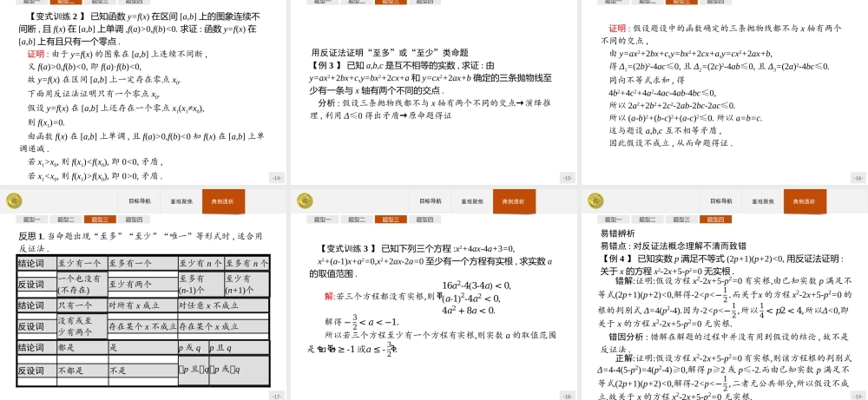Click the 【例 3】 heading

[326, 65]
